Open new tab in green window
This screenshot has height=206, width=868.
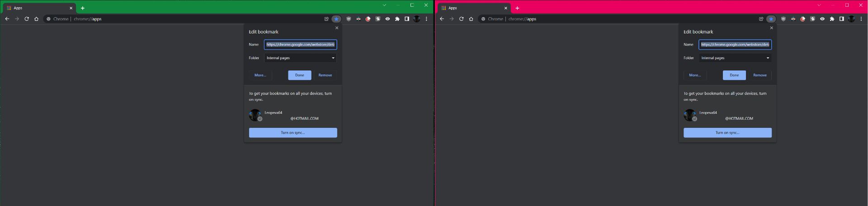tap(83, 8)
